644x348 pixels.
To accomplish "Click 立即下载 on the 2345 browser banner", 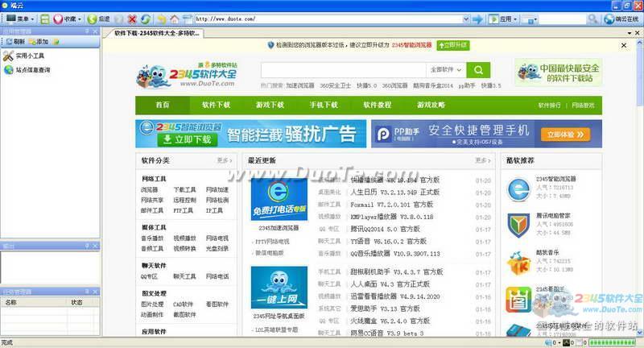I will 188,139.
